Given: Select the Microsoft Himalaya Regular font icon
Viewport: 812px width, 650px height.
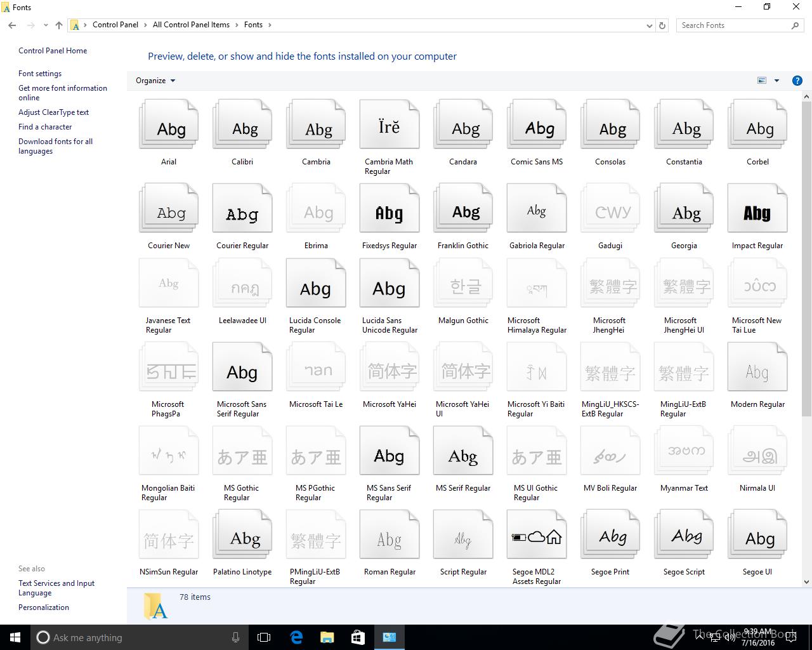Looking at the screenshot, I should (x=537, y=283).
